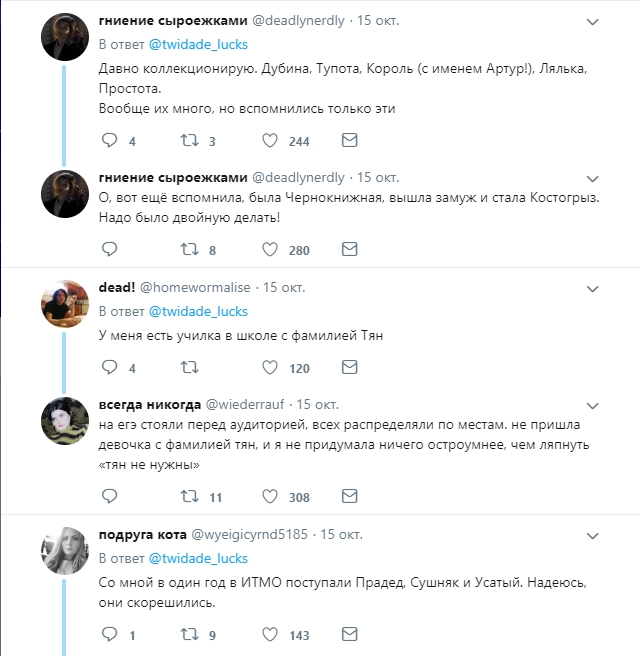Open the @wiederrauf profile handle
Screen dimensions: 640x656
pos(248,405)
